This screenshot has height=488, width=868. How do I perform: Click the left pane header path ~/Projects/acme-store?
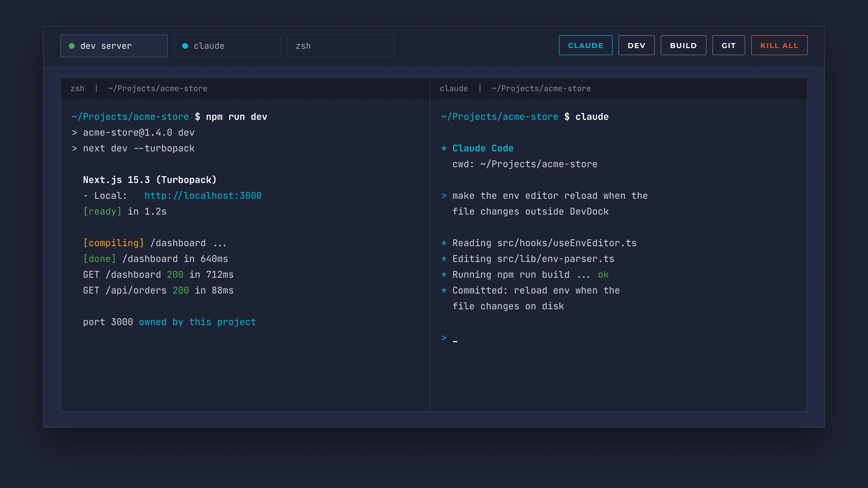click(x=158, y=89)
